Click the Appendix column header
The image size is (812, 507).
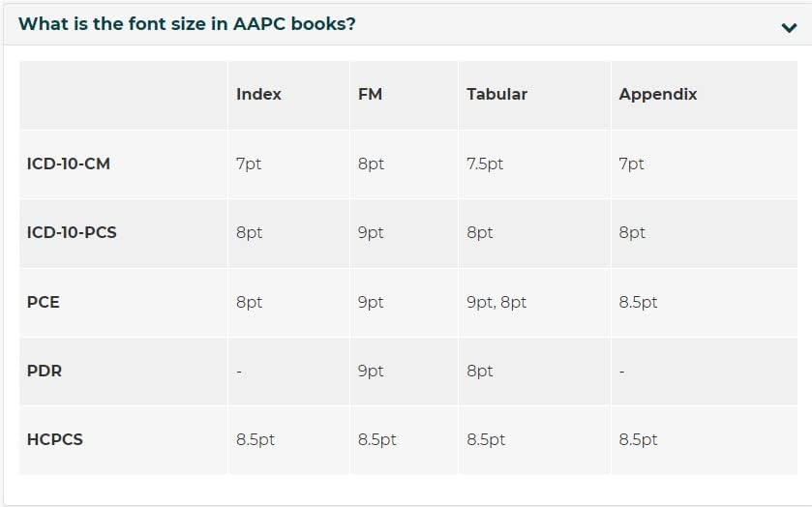pyautogui.click(x=658, y=94)
